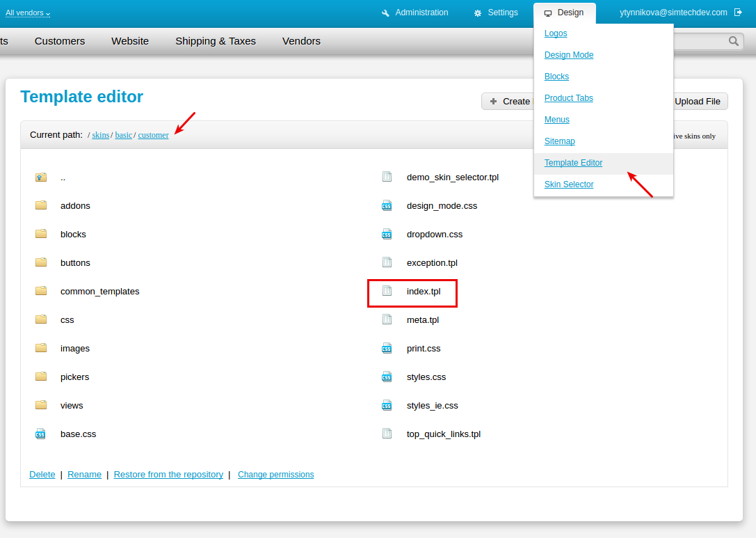Open the Design menu tab
The height and width of the screenshot is (538, 756).
pos(564,13)
